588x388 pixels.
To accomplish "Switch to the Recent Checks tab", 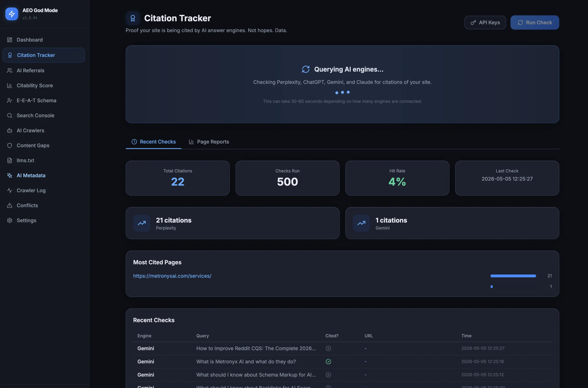I will tap(154, 142).
